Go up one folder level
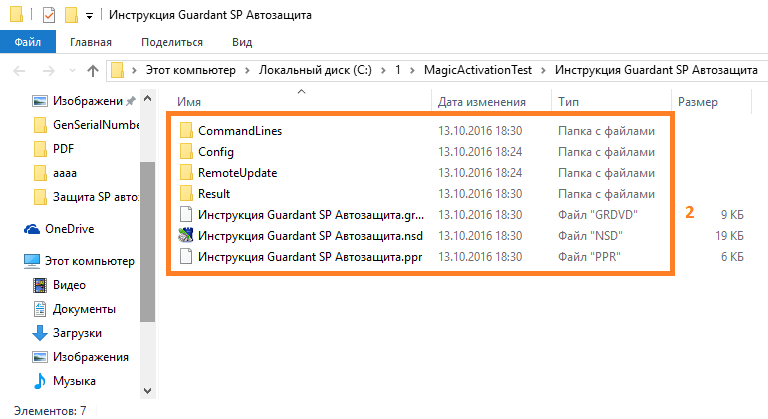Viewport: 768px width, 419px height. click(x=93, y=70)
